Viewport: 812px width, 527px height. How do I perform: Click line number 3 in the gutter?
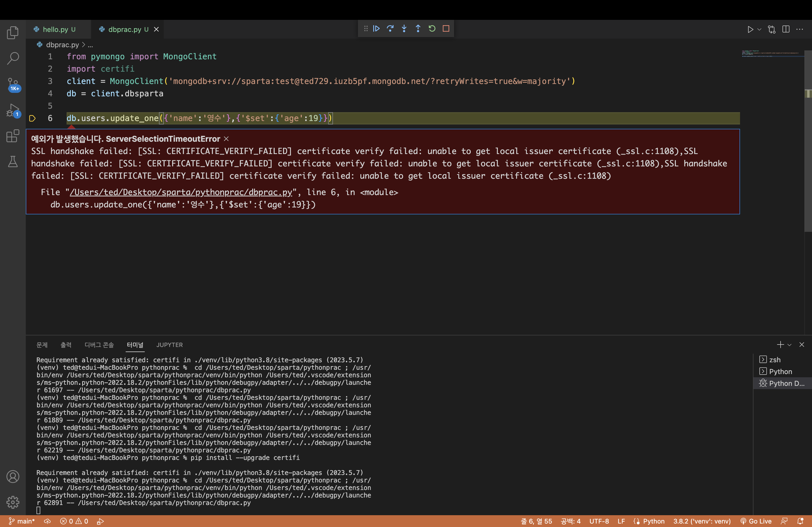50,81
